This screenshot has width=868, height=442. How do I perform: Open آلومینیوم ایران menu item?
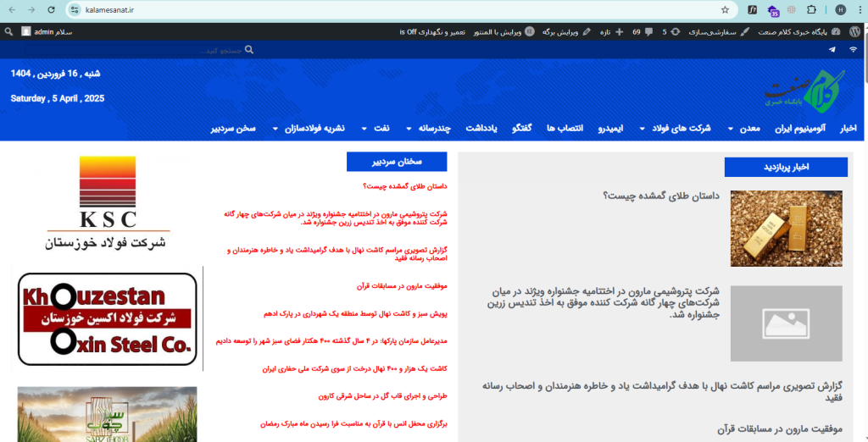(800, 129)
